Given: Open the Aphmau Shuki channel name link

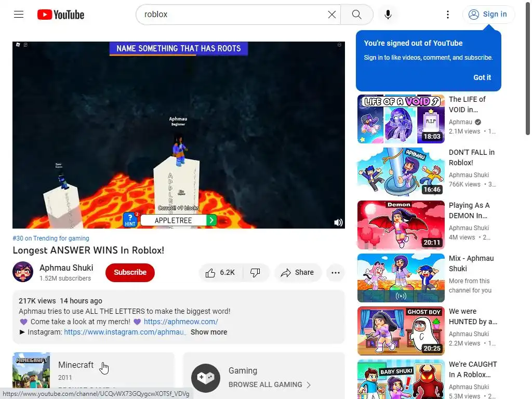Looking at the screenshot, I should 66,268.
